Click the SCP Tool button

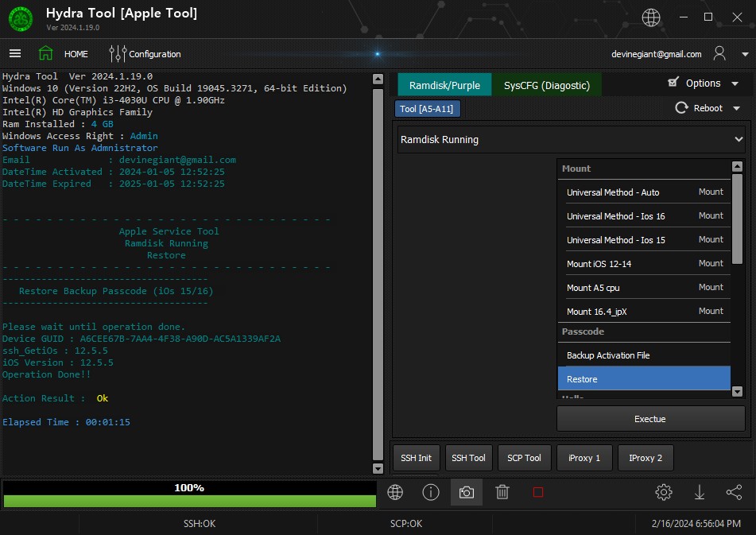524,458
